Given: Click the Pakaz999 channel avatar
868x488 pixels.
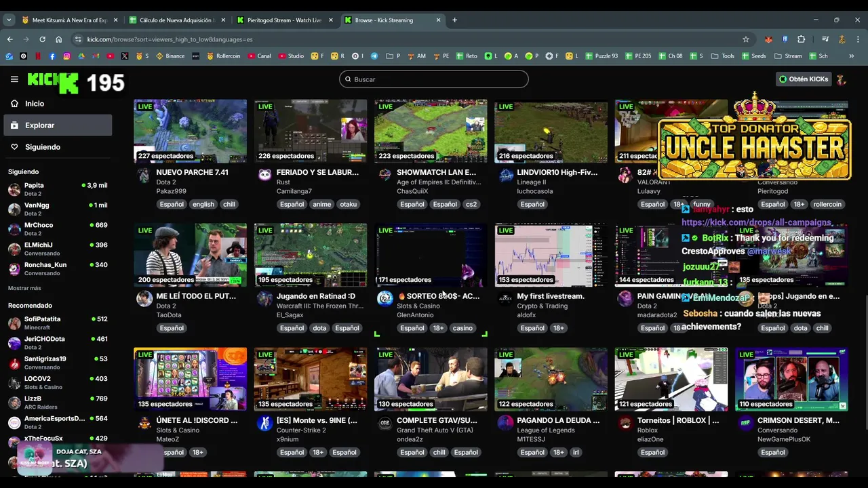Looking at the screenshot, I should [x=144, y=176].
